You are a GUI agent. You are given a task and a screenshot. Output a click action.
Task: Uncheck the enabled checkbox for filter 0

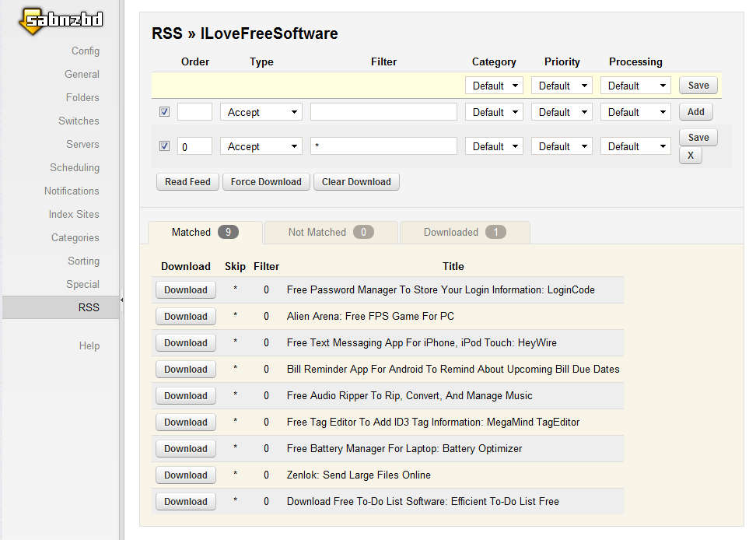pos(164,146)
